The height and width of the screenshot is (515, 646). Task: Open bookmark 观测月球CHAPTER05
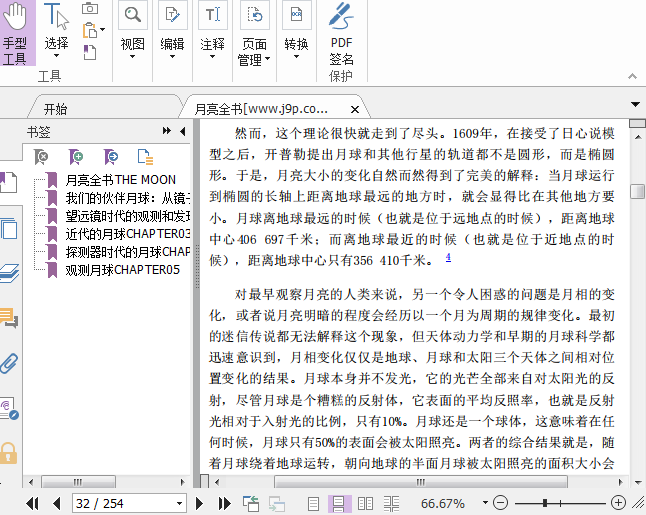click(123, 270)
